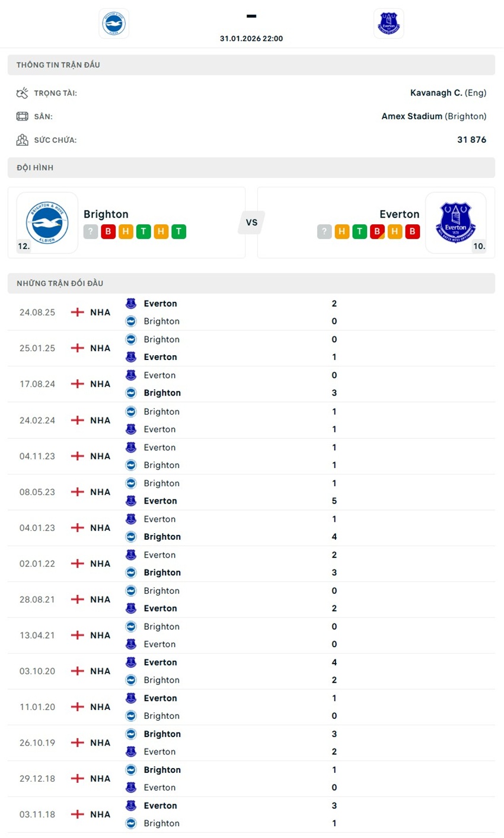The image size is (504, 838).
Task: Click the Everton club crest at top
Action: coord(388,23)
